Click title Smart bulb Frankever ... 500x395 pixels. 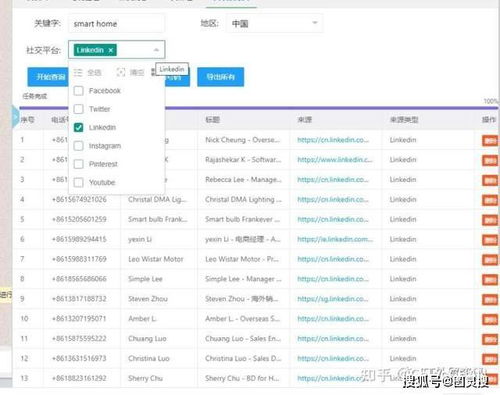tap(242, 219)
